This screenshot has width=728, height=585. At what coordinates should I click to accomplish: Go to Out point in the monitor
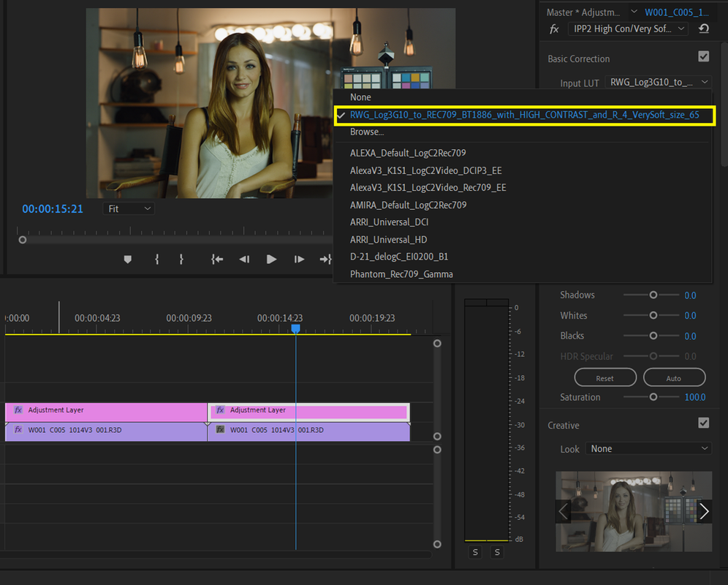(326, 260)
